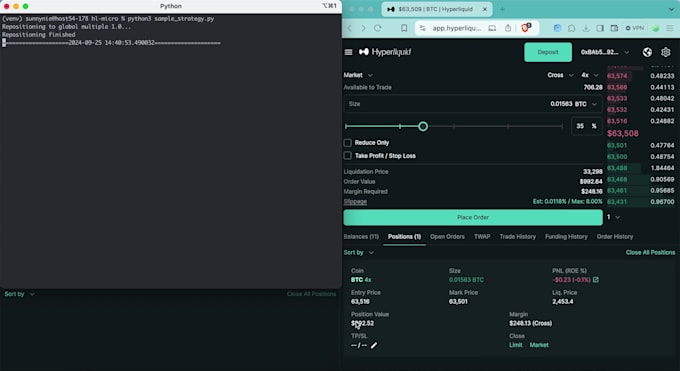Viewport: 680px width, 371px height.
Task: Expand the tab search chevron
Action: pos(671,9)
